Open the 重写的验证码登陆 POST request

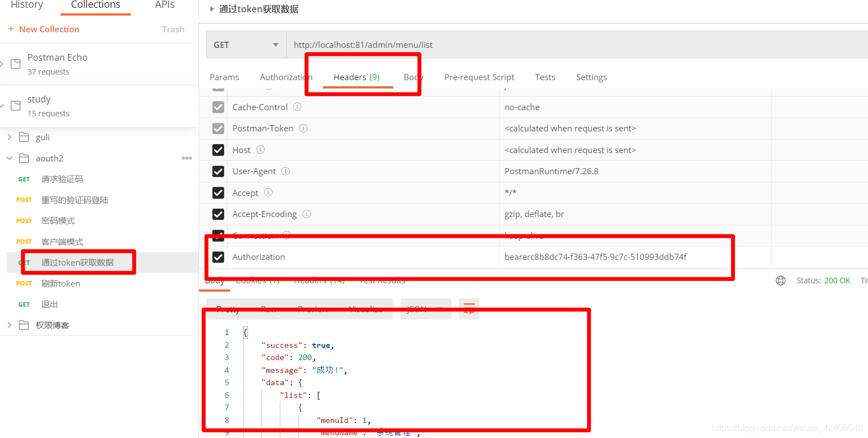pos(75,200)
